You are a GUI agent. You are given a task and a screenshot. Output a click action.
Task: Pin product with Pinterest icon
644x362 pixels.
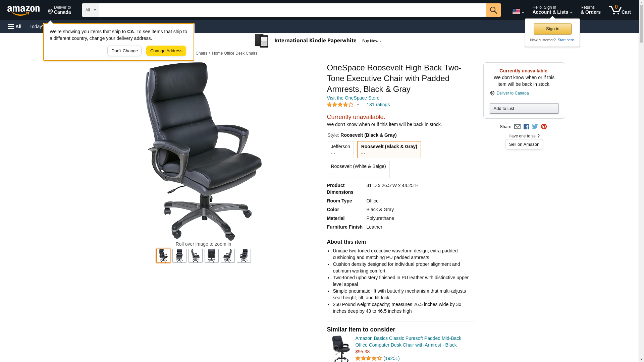544,127
